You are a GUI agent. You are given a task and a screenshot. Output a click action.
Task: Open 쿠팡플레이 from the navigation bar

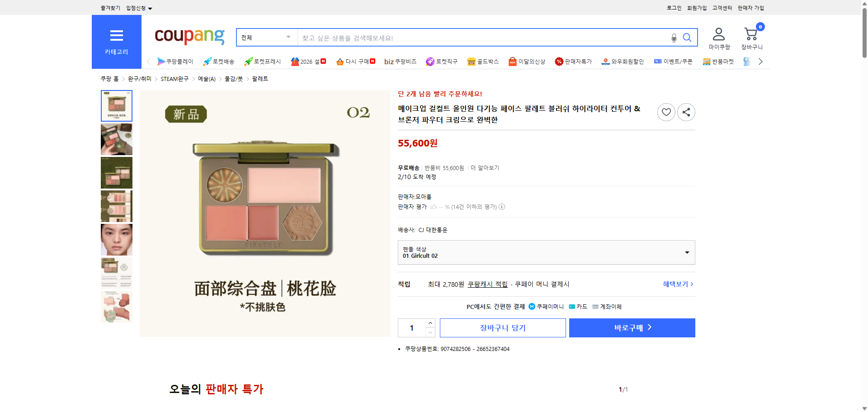coord(176,62)
